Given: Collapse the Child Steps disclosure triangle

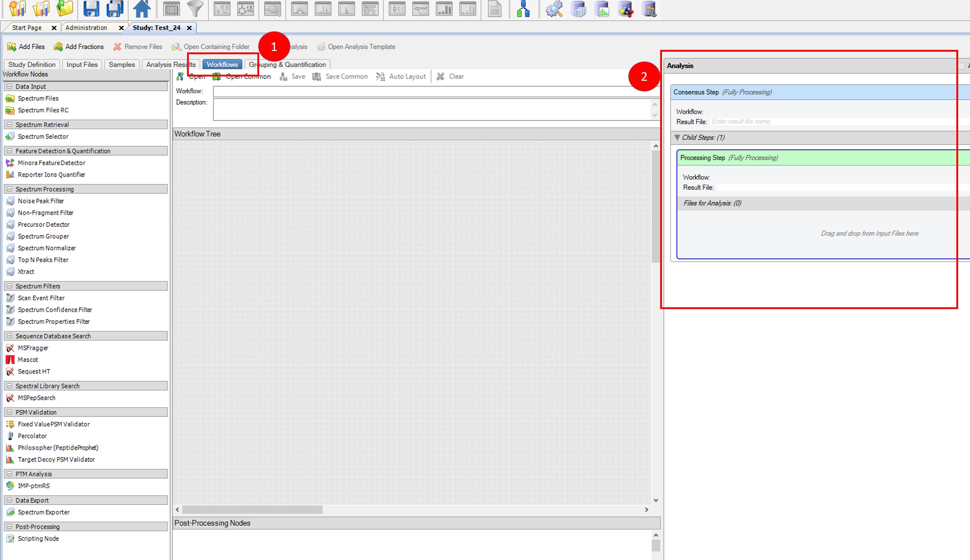Looking at the screenshot, I should 677,138.
